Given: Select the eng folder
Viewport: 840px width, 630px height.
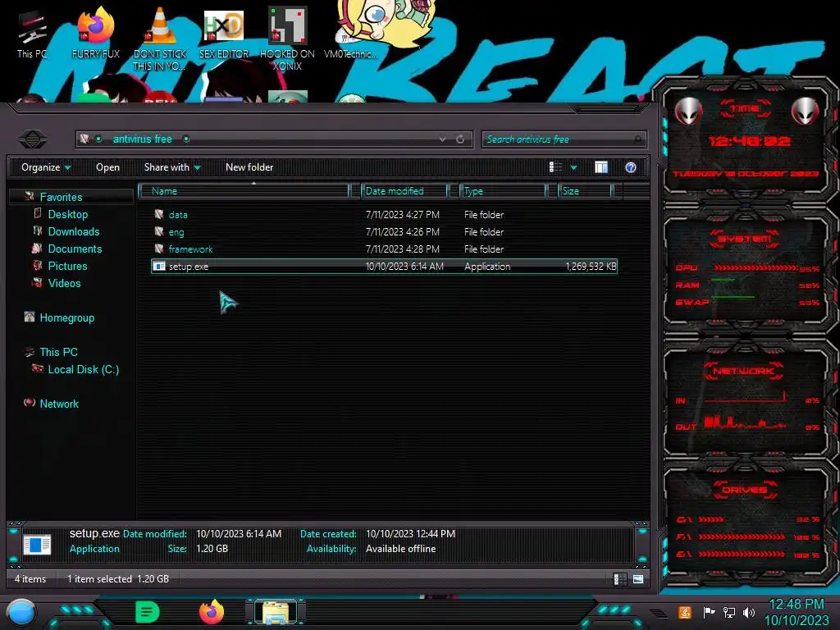Looking at the screenshot, I should click(x=176, y=232).
